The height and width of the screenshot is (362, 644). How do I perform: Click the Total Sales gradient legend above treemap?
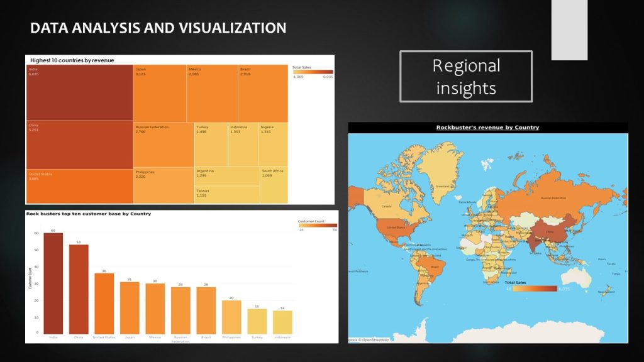pos(313,71)
